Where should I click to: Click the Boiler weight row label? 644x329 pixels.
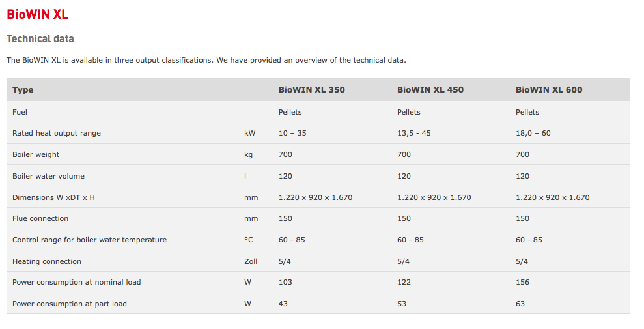[x=36, y=154]
